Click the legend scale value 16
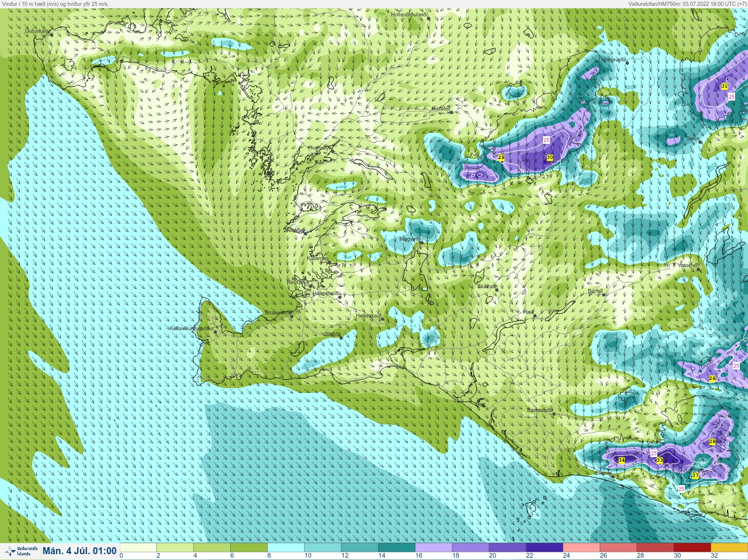The image size is (748, 560). pos(418,556)
